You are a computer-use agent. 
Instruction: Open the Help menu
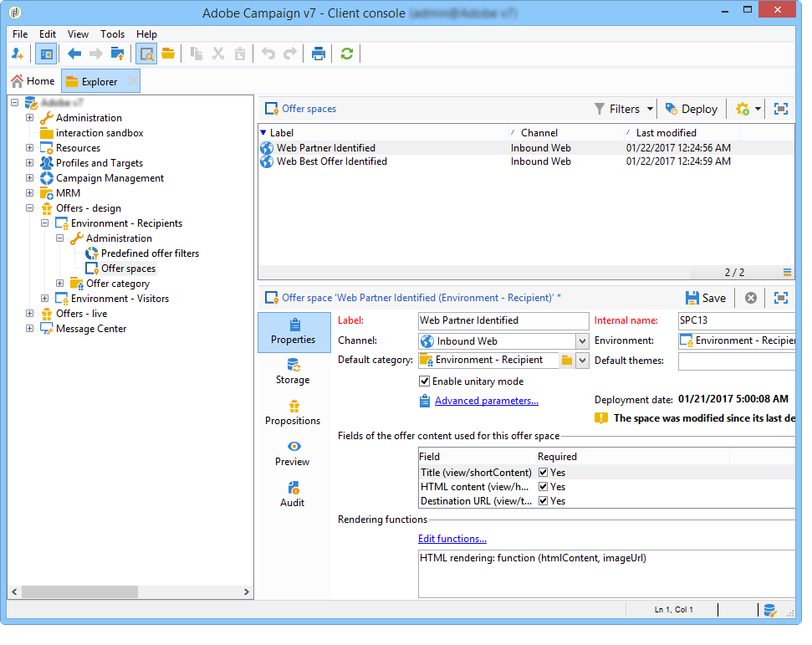(146, 34)
